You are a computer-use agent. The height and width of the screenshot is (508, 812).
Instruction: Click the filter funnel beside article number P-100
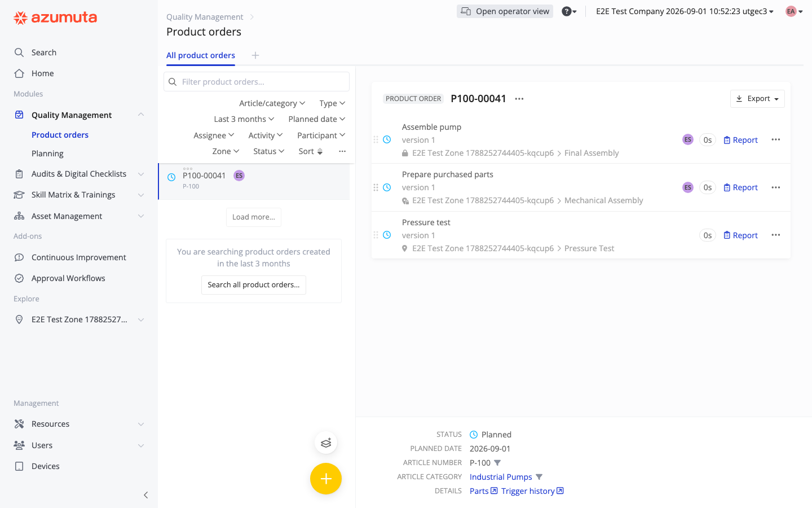pyautogui.click(x=497, y=463)
